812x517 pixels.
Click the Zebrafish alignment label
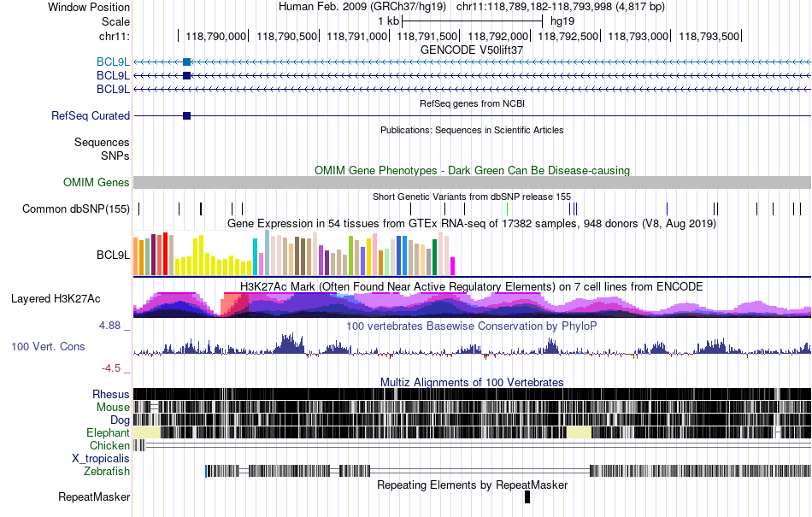coord(107,472)
